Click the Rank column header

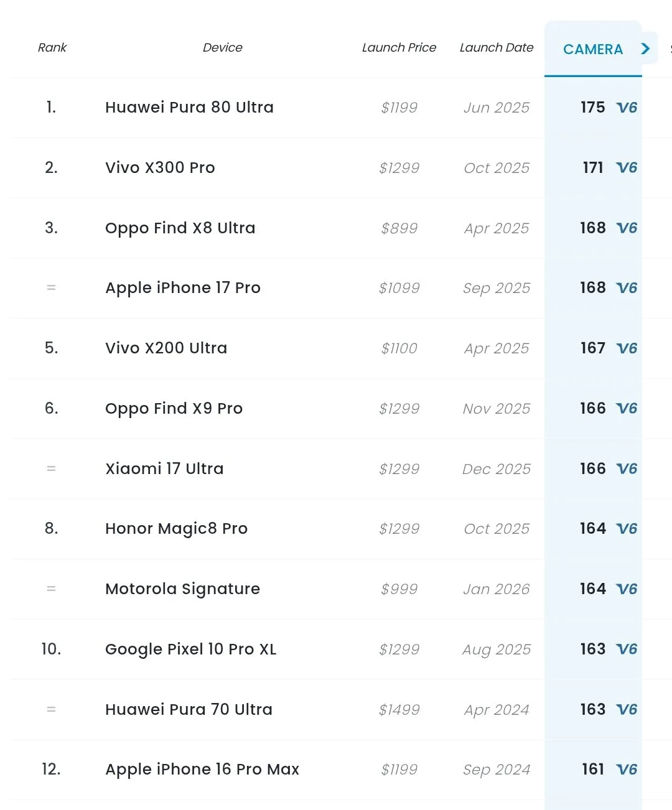(x=52, y=47)
